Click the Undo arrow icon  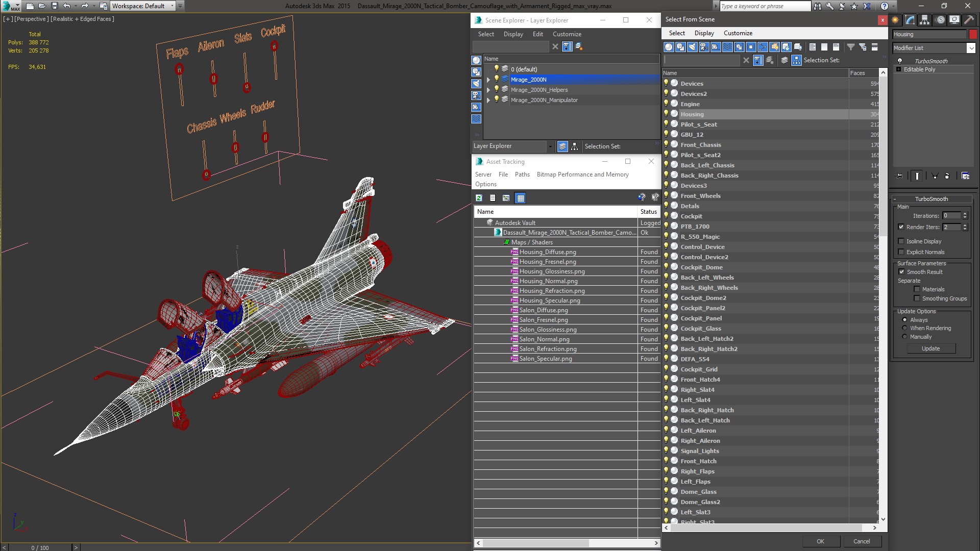[66, 6]
